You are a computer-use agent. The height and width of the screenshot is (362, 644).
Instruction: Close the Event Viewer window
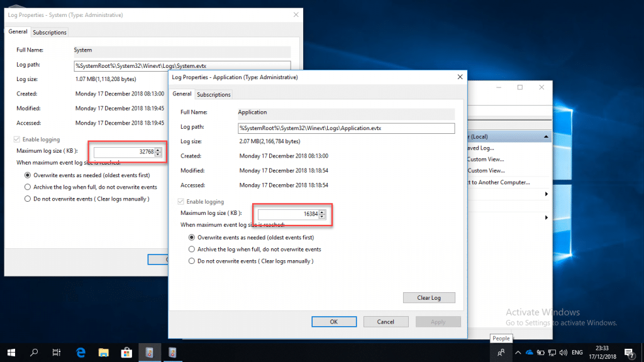click(x=541, y=87)
